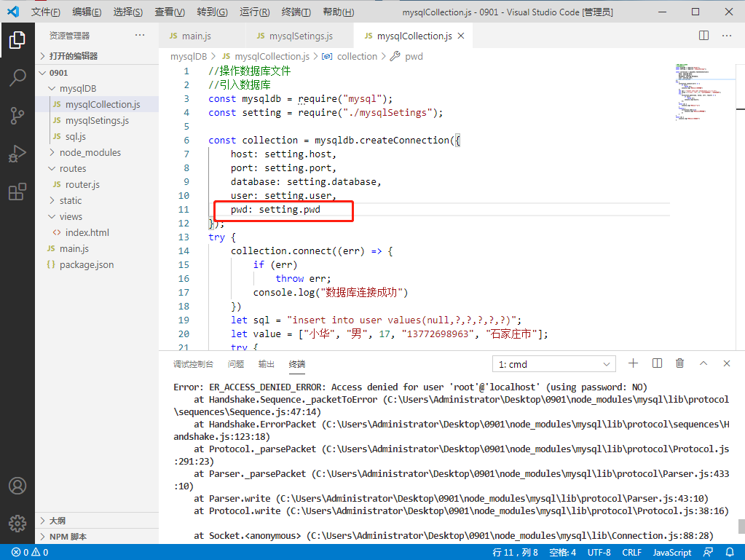
Task: Open the 查看(V) menu
Action: point(170,12)
